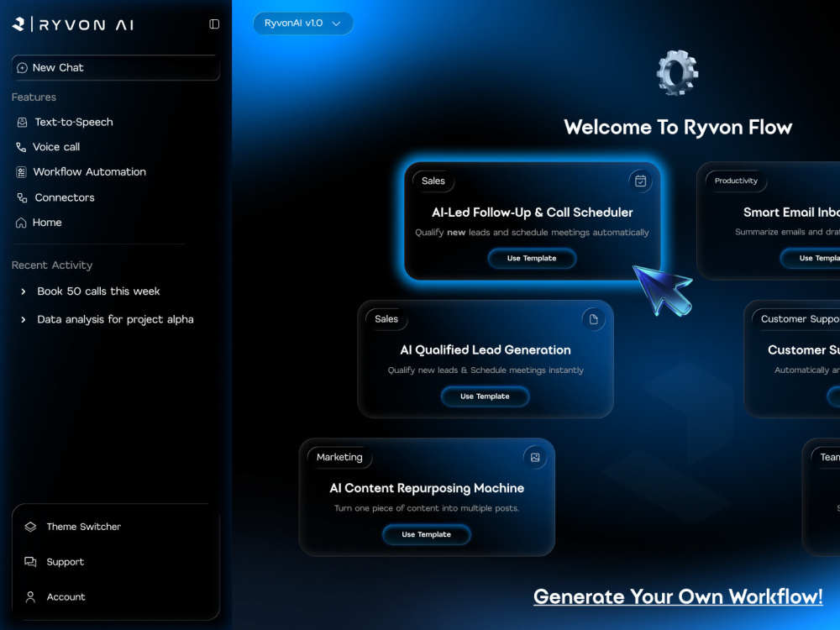Click the Account person icon

click(30, 596)
